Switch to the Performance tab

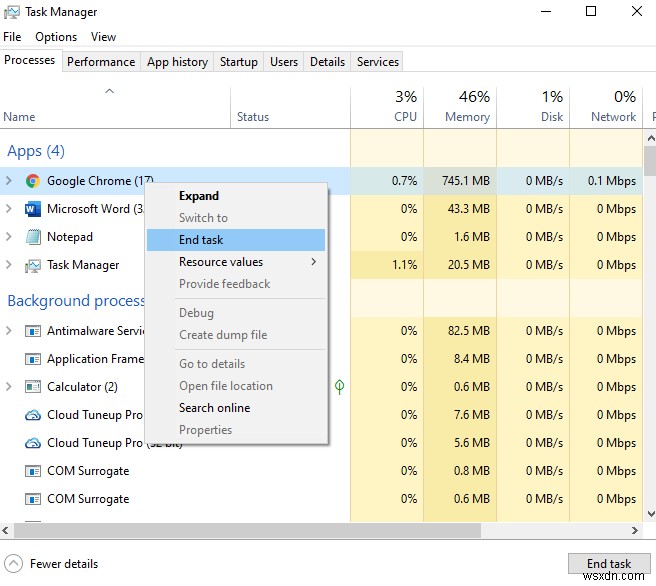click(x=101, y=62)
